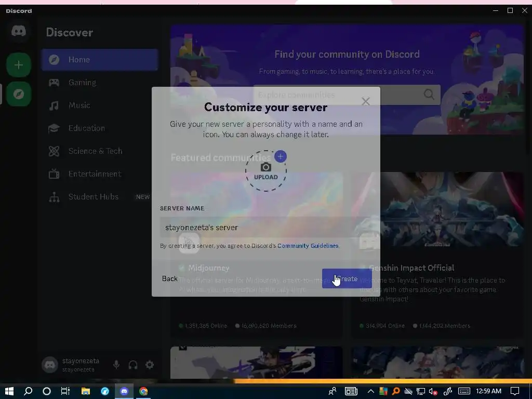Open the Gaming category
Screen dimensions: 532x399
(x=100, y=83)
